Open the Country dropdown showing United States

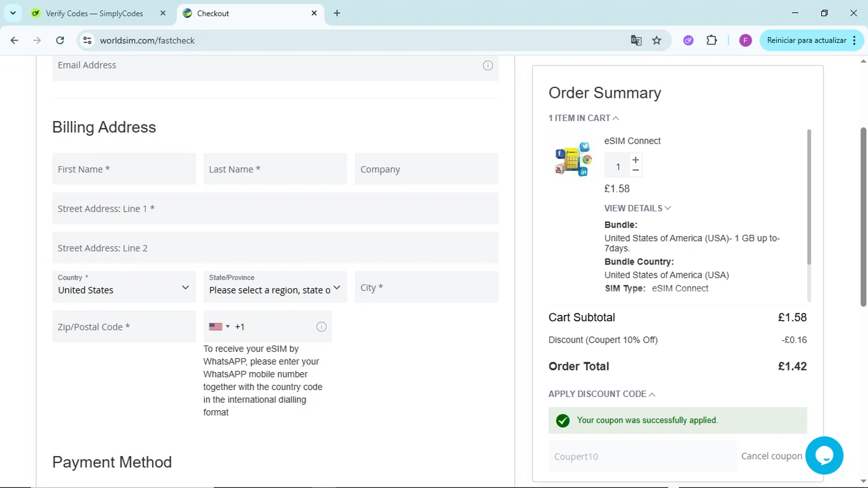(124, 287)
